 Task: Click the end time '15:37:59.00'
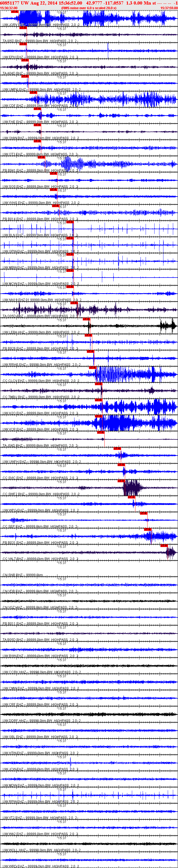[x=169, y=8]
